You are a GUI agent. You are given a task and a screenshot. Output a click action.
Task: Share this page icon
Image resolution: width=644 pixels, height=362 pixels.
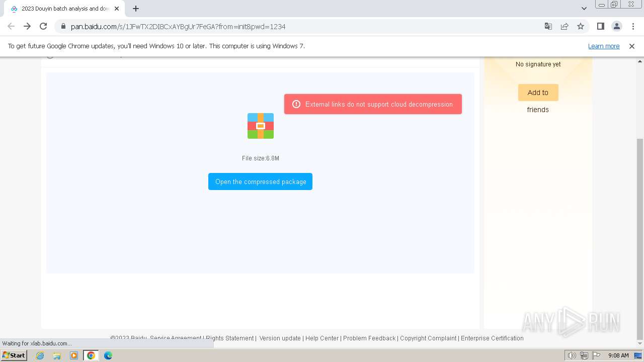point(565,27)
